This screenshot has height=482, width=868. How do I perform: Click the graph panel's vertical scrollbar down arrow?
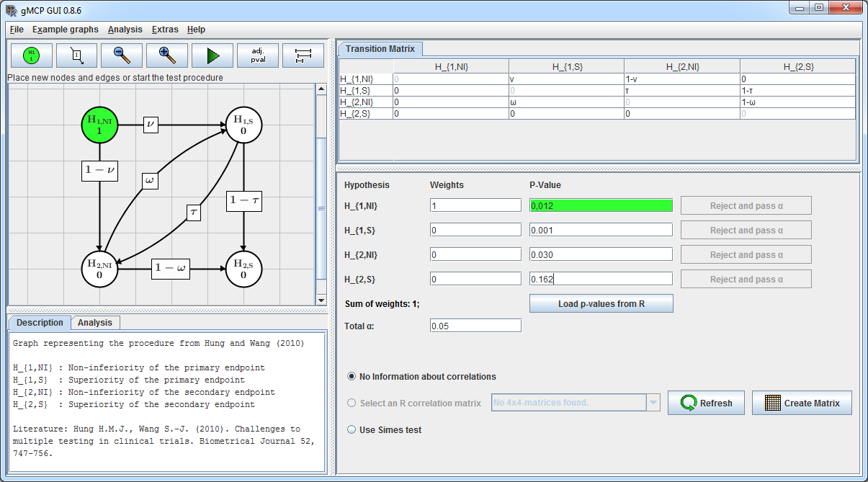pyautogui.click(x=321, y=300)
